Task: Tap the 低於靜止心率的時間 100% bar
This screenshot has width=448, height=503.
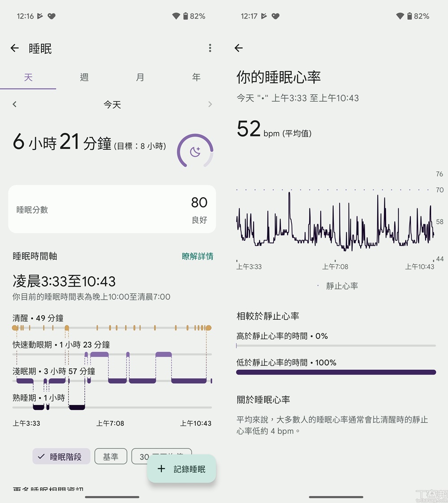Action: pyautogui.click(x=336, y=372)
